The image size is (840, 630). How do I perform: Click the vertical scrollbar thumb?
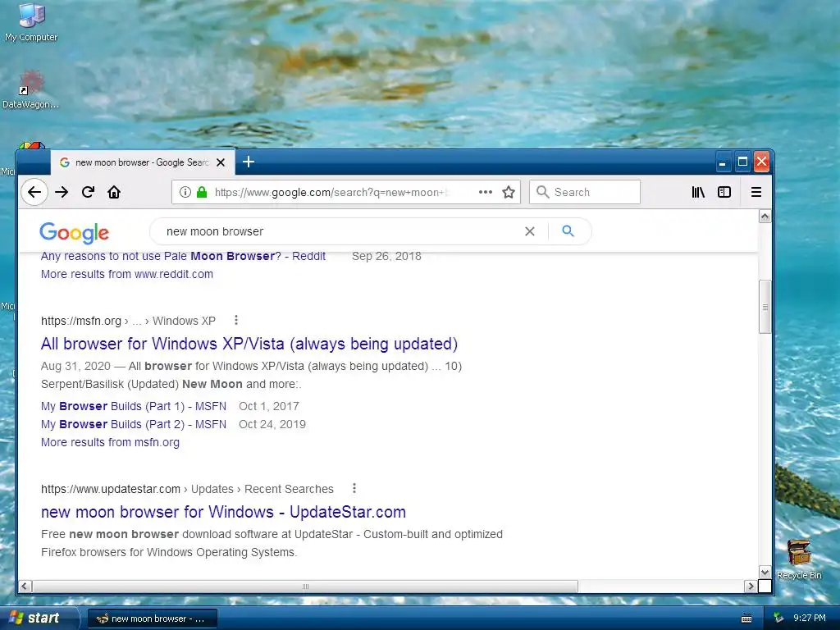(x=765, y=307)
